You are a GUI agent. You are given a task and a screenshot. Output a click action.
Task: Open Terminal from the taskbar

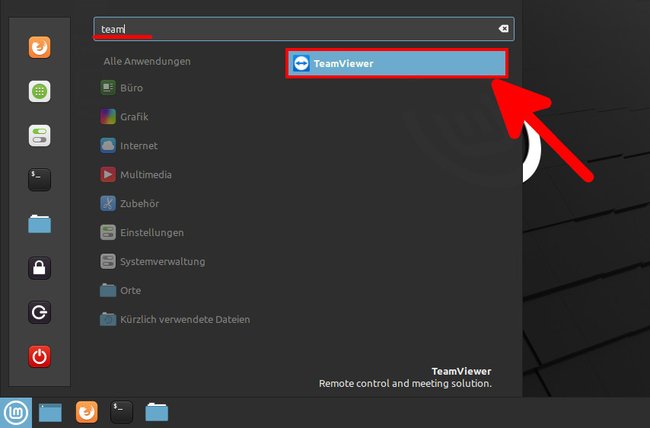(x=121, y=412)
